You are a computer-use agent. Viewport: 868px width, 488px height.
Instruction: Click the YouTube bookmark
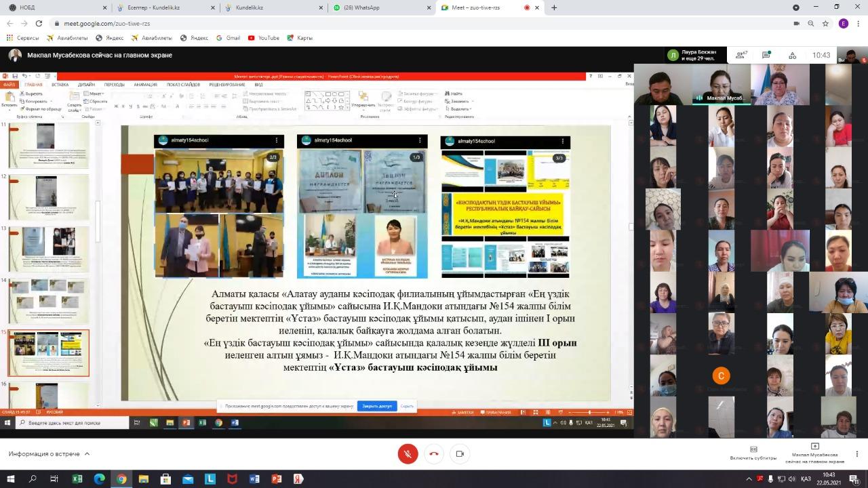264,38
